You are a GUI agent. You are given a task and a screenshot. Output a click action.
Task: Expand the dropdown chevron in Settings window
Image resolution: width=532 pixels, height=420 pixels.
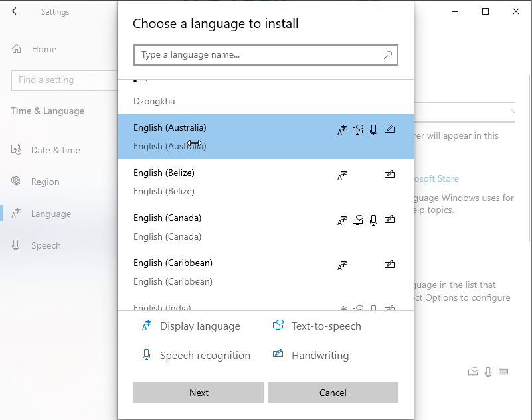[x=513, y=112]
